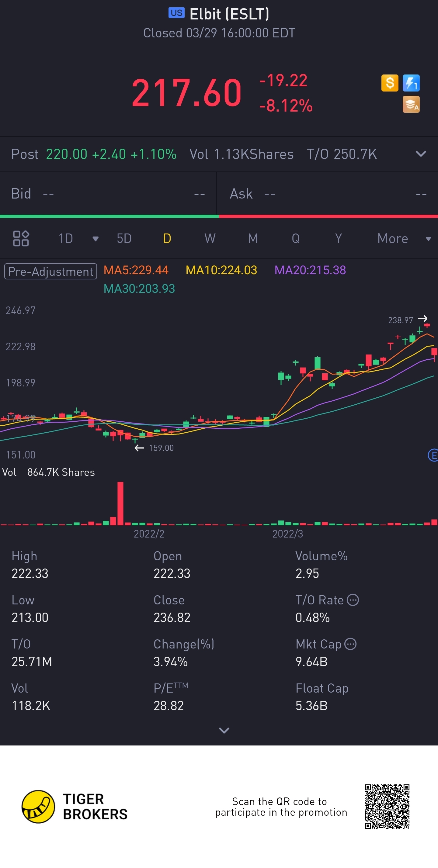Open the 1D timeframe dropdown arrow
The height and width of the screenshot is (868, 438).
click(96, 239)
